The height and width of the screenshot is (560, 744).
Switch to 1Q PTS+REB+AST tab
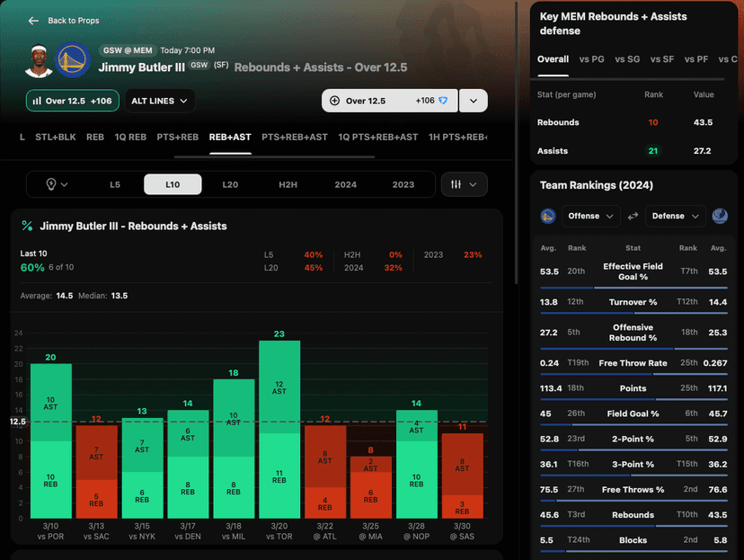coord(378,138)
